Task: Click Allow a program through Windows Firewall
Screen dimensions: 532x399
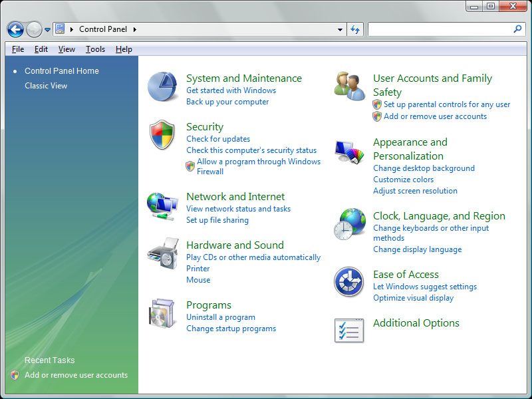Action: click(x=259, y=166)
